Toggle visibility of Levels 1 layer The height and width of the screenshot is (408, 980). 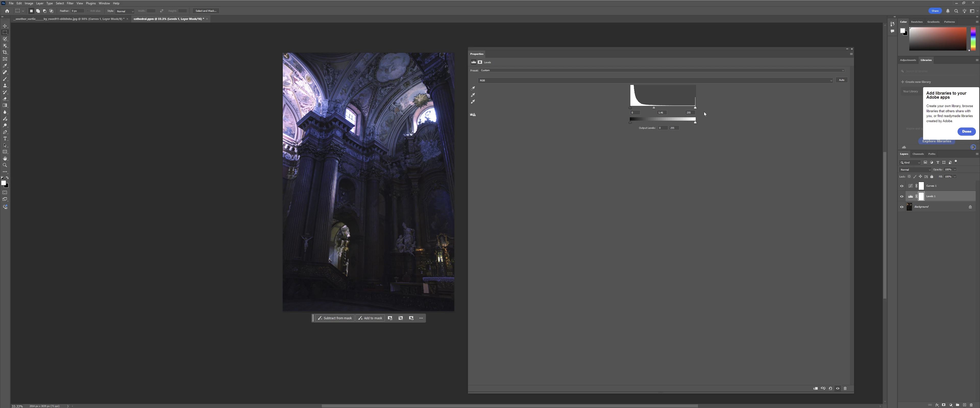coord(901,196)
